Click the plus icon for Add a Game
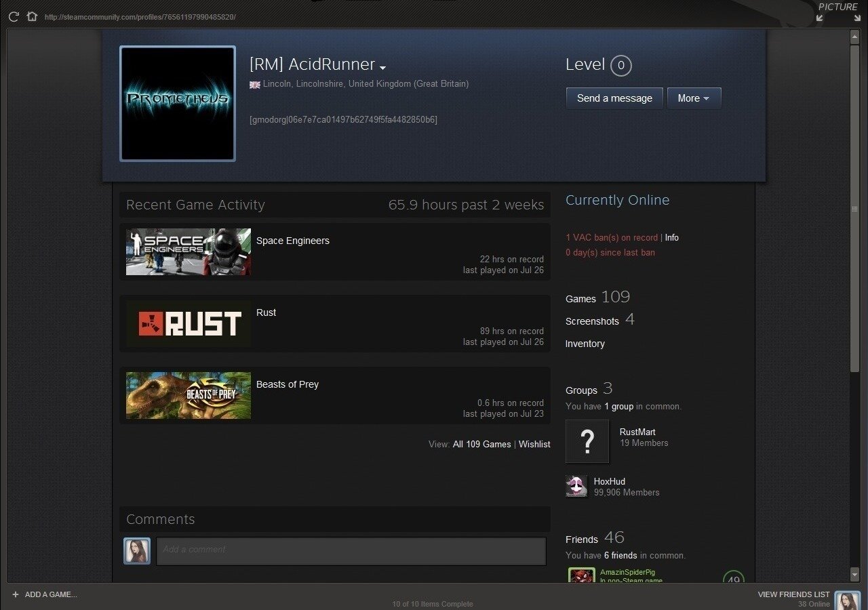The height and width of the screenshot is (610, 868). [x=15, y=594]
